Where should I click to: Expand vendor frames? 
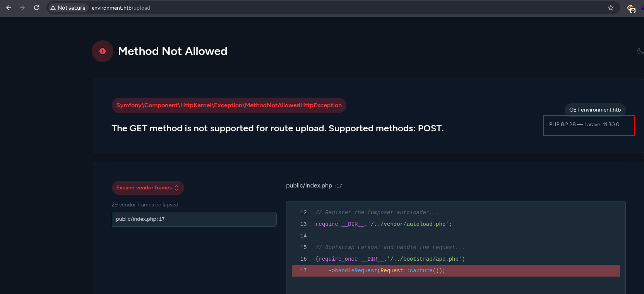tap(144, 188)
